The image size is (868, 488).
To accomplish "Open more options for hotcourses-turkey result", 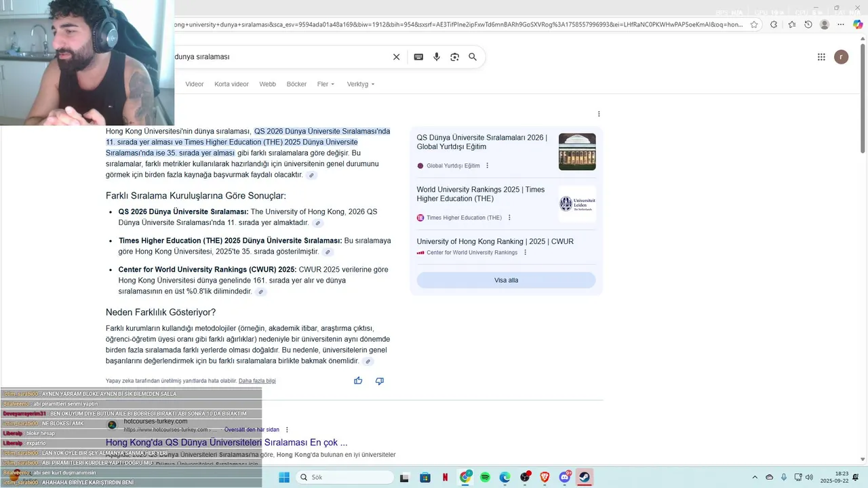I will [x=287, y=430].
